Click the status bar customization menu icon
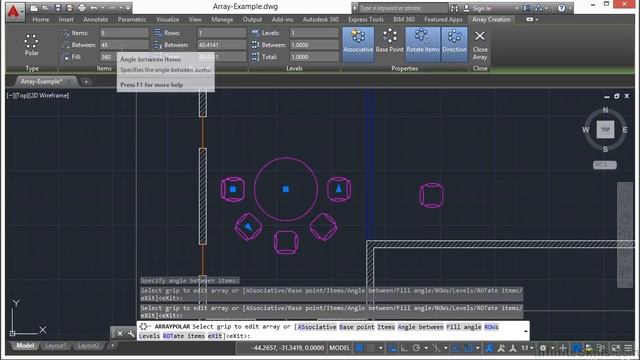Image resolution: width=640 pixels, height=360 pixels. point(628,348)
